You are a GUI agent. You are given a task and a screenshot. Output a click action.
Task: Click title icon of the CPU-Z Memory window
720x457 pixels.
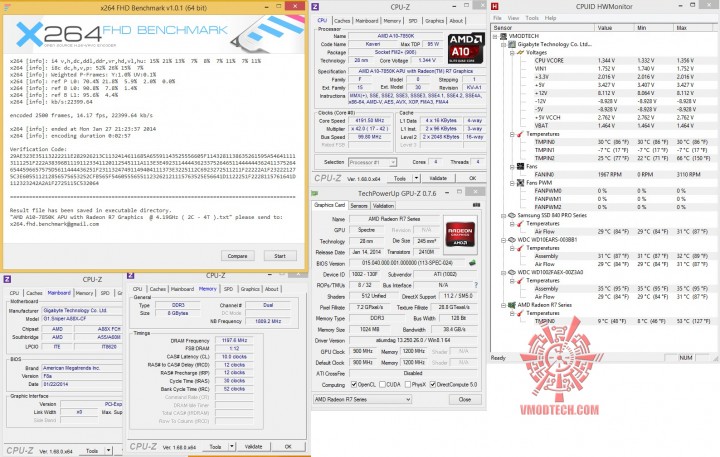(x=130, y=276)
